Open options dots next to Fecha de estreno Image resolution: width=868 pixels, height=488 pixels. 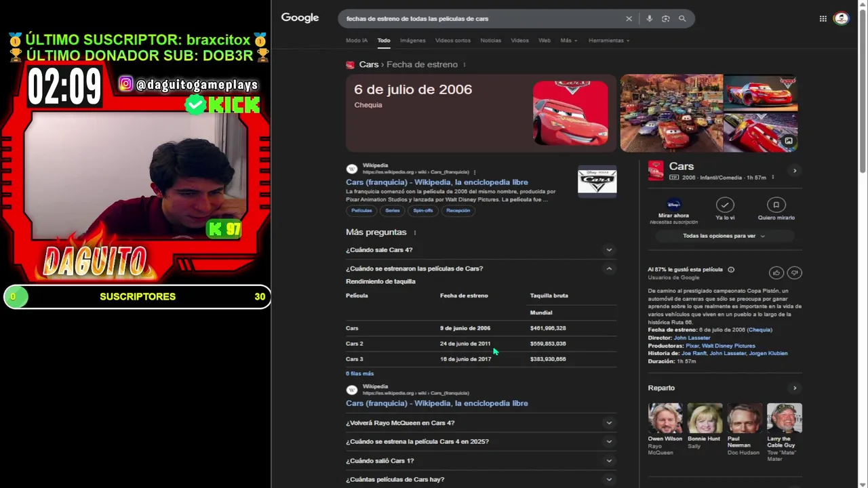(x=465, y=64)
